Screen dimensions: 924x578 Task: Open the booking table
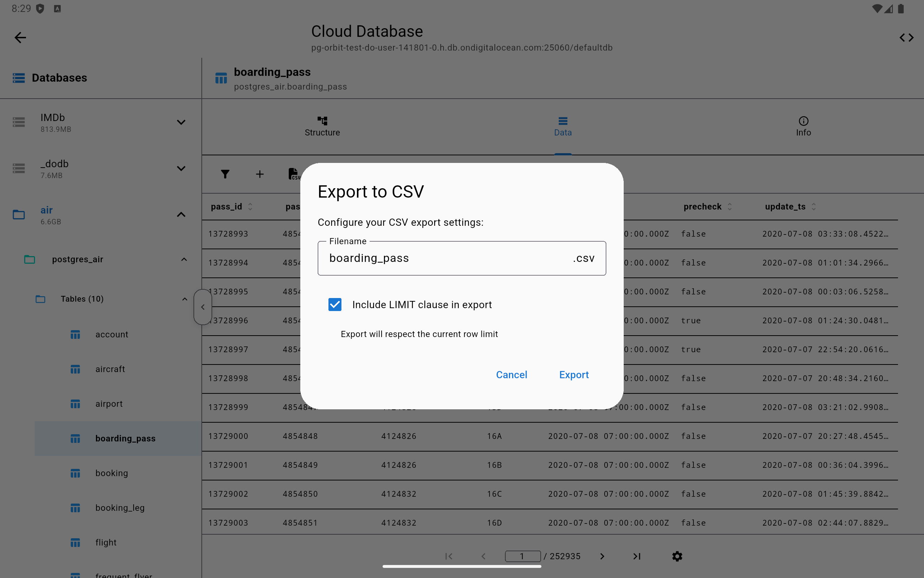112,473
